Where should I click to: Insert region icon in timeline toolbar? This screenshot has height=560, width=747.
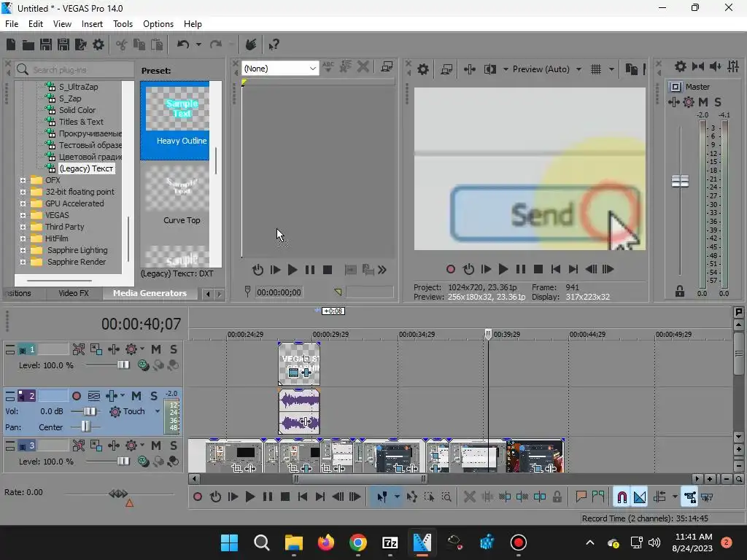(598, 497)
